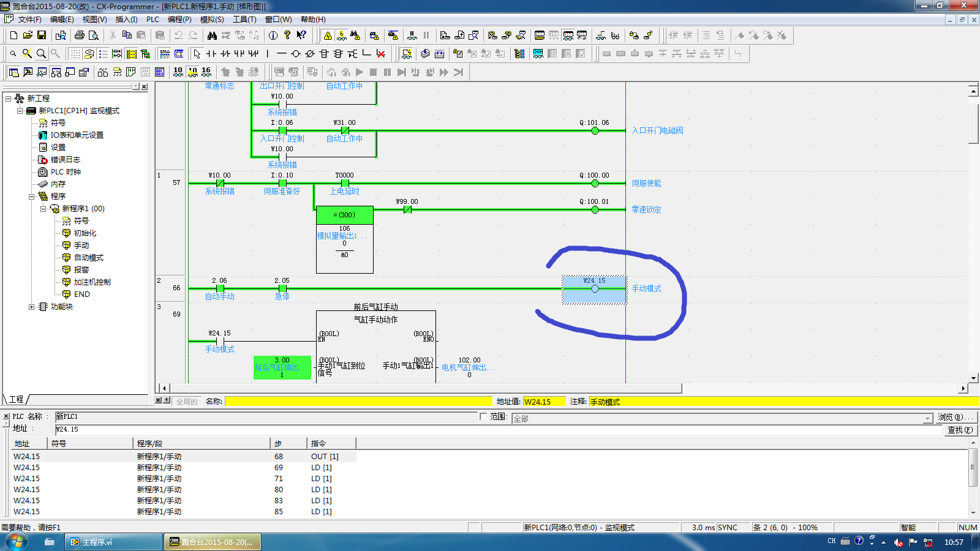980x551 pixels.
Task: Click the Work Online PLC icon
Action: pyautogui.click(x=328, y=36)
